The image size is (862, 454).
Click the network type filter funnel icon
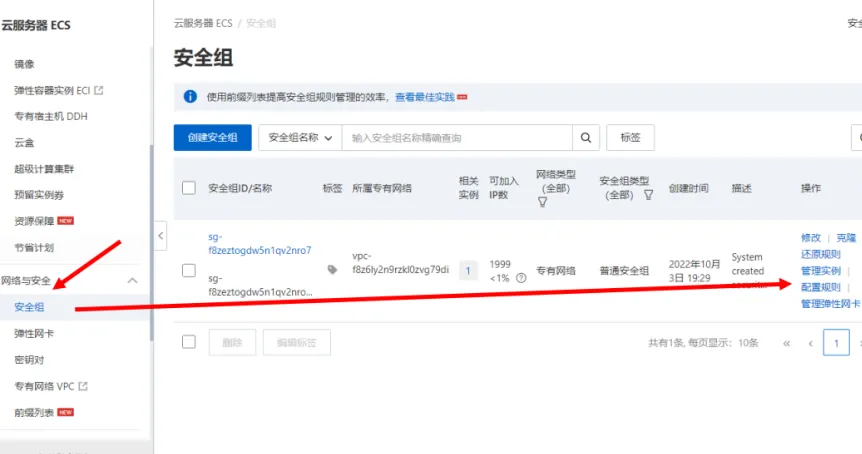click(x=543, y=202)
